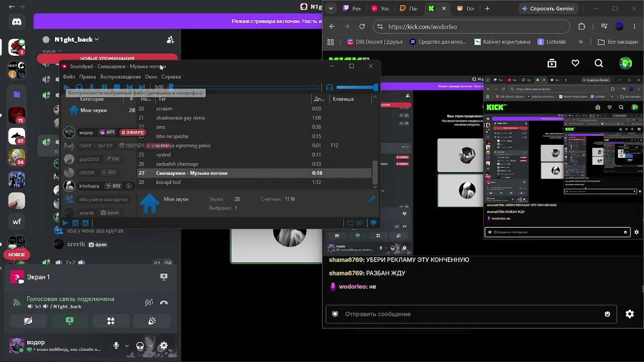This screenshot has width=644, height=362.
Task: Click the blue H icon in Soundpad
Action: pyautogui.click(x=75, y=223)
